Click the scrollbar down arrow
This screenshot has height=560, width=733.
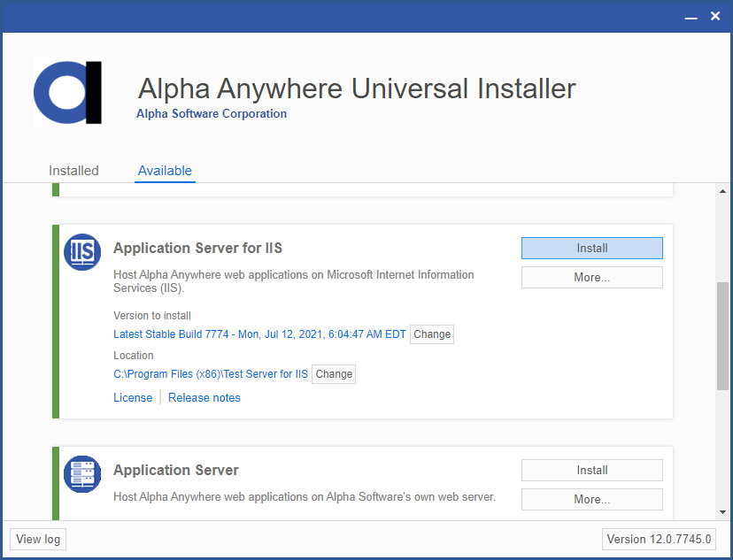(722, 512)
